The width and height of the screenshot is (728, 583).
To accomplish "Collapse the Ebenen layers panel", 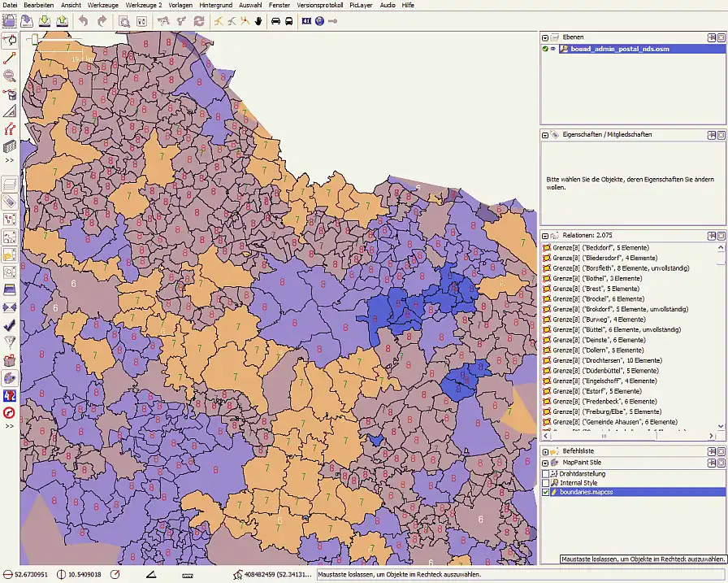I will pyautogui.click(x=546, y=37).
